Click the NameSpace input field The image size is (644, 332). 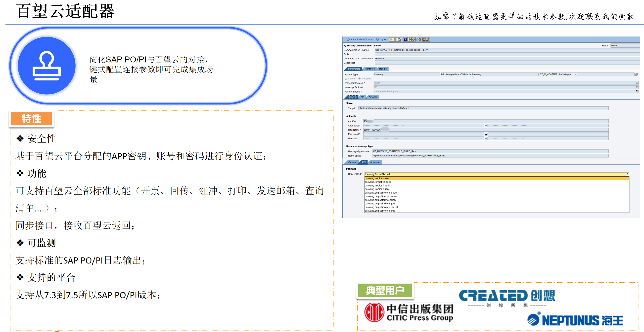[x=490, y=155]
